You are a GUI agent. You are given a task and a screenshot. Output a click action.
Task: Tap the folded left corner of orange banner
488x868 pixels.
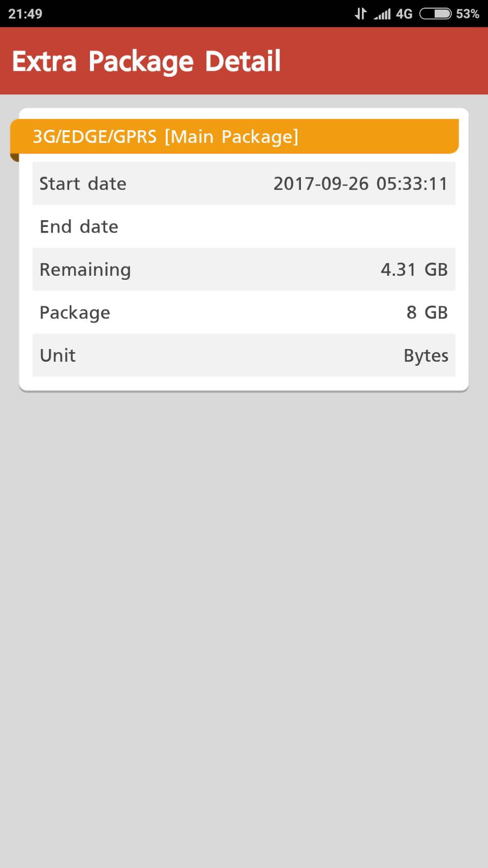(14, 158)
